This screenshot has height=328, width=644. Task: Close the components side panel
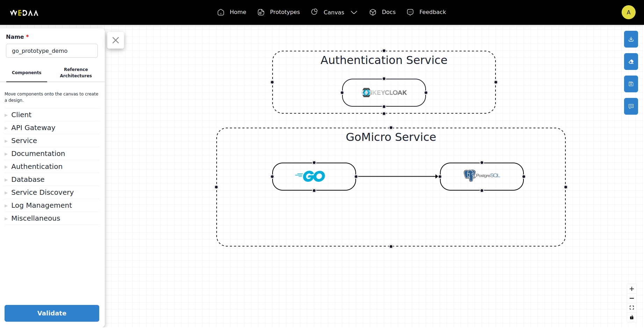pos(116,40)
